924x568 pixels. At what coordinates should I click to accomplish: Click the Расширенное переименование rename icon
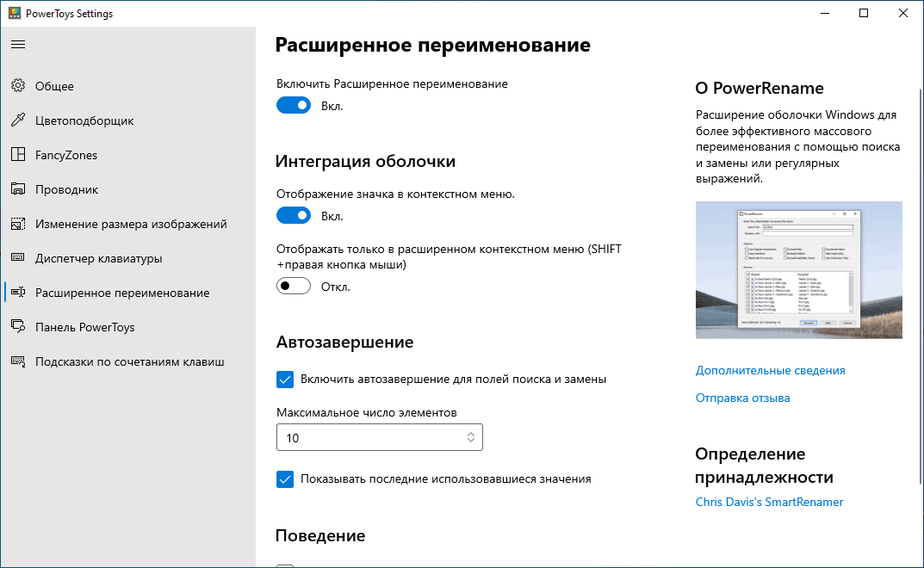[18, 293]
